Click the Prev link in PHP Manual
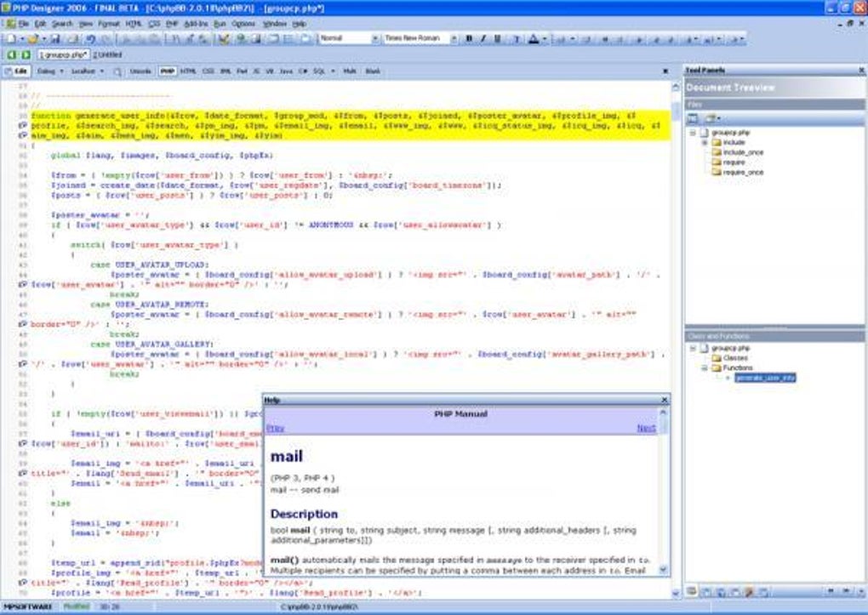The image size is (868, 615). pos(275,428)
